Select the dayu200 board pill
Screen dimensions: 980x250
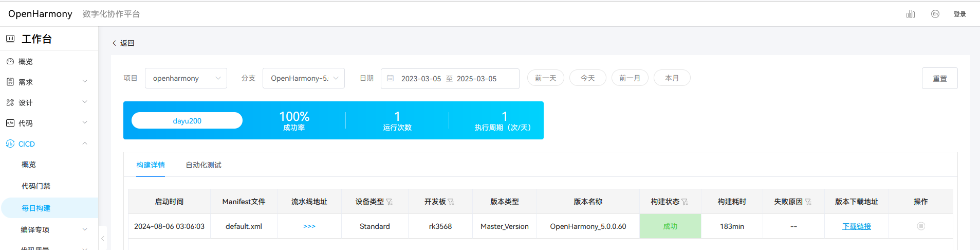pos(187,120)
